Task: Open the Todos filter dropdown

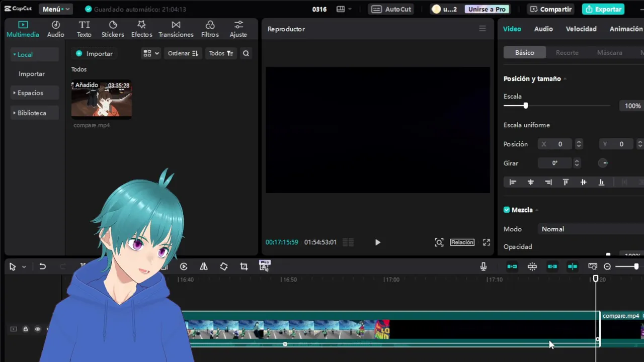Action: click(221, 53)
